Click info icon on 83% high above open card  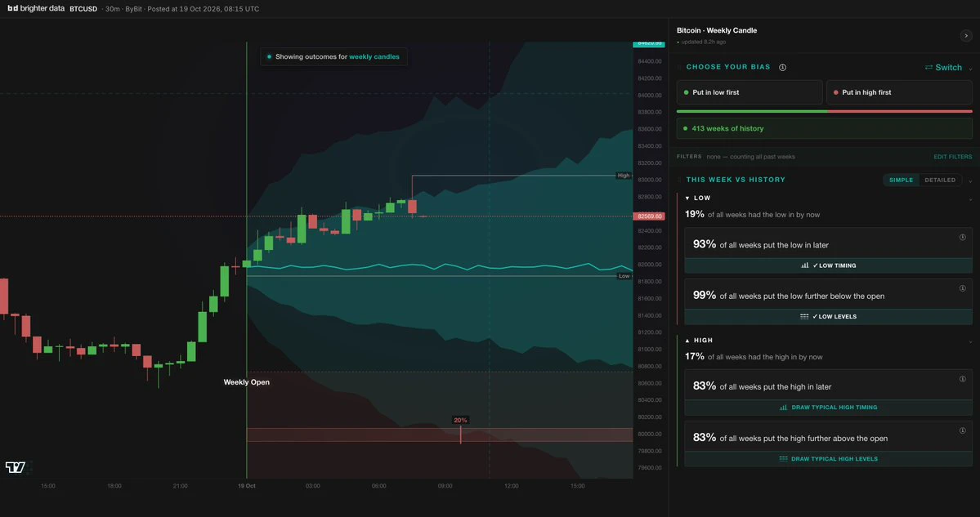[963, 430]
